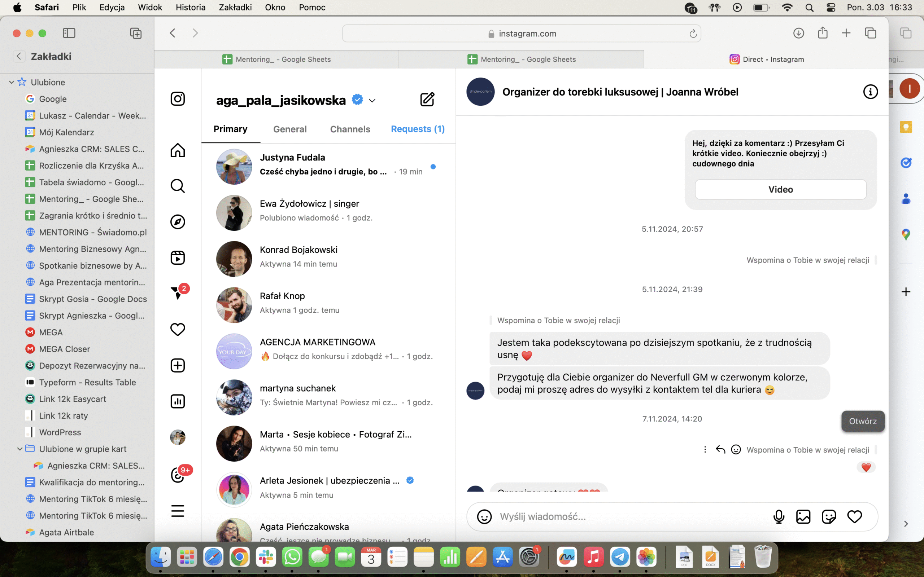Open the Instagram dashboard insights icon
The height and width of the screenshot is (577, 924).
pos(178,401)
